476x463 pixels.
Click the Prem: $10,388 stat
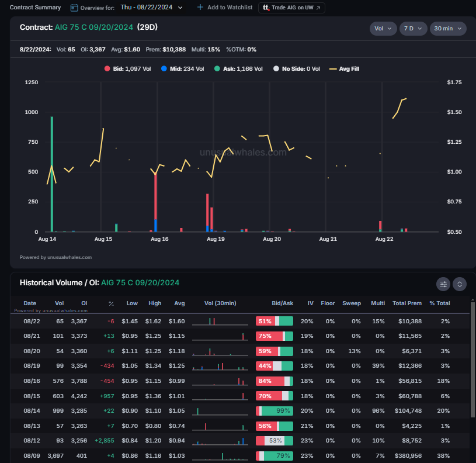click(165, 50)
